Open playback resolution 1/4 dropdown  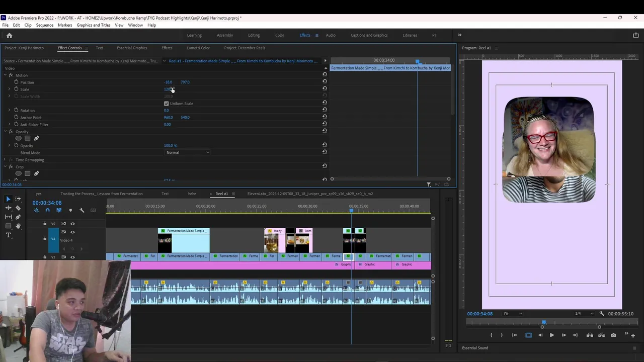(x=584, y=314)
